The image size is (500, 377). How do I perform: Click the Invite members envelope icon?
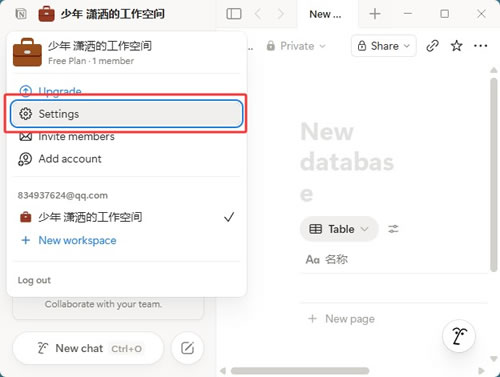coord(25,137)
